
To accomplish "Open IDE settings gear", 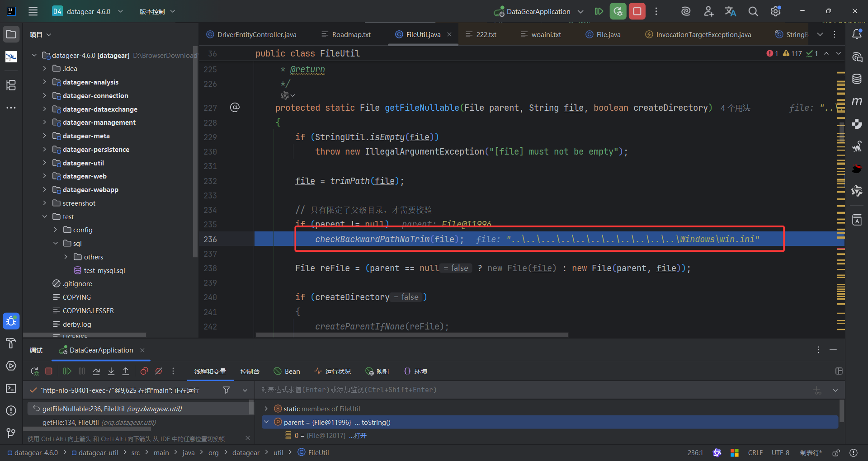I will coord(776,11).
